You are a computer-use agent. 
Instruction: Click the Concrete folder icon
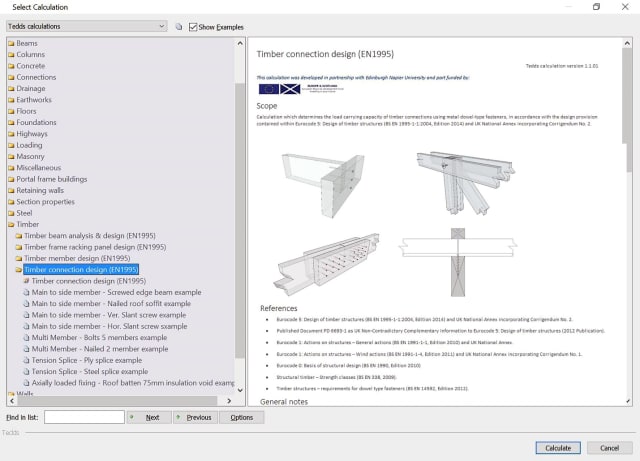pyautogui.click(x=11, y=66)
